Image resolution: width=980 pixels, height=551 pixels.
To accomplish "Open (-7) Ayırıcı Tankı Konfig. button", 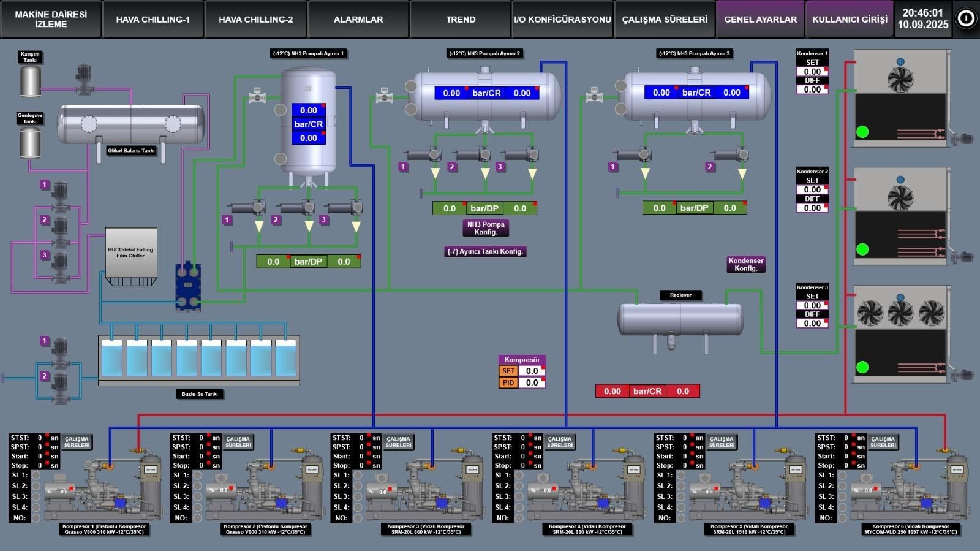I will pos(485,251).
